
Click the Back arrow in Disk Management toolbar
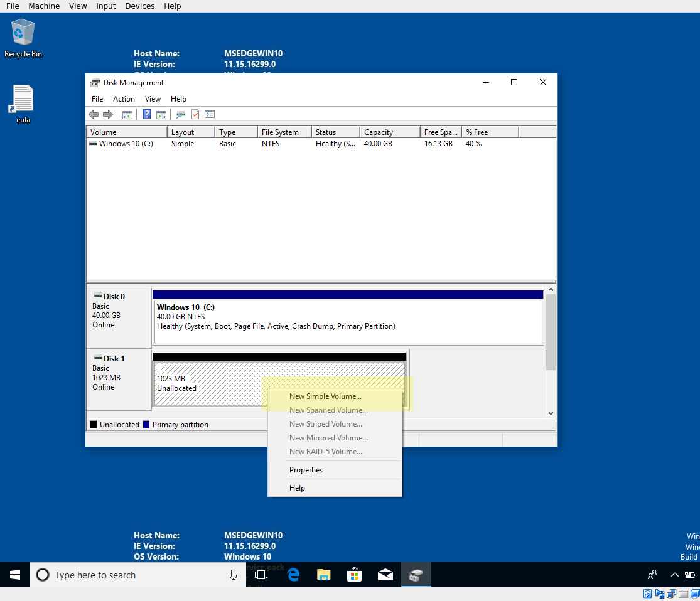coord(94,115)
